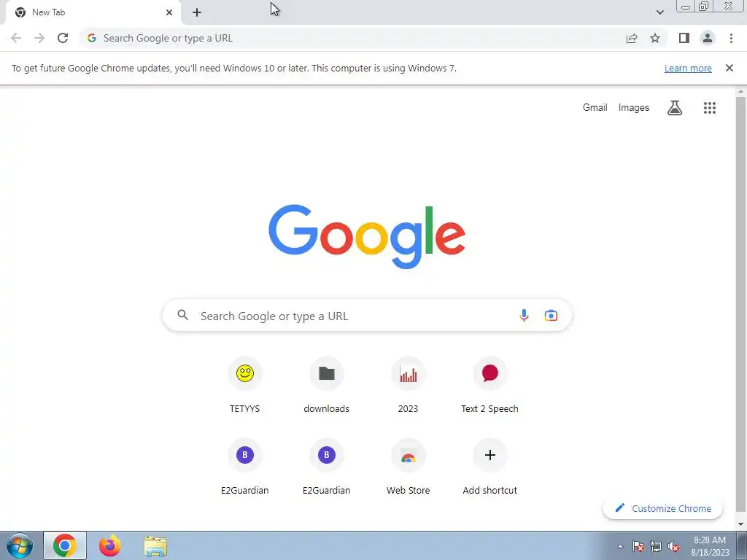Viewport: 747px width, 560px height.
Task: Reload the page with the refresh icon
Action: [x=63, y=38]
